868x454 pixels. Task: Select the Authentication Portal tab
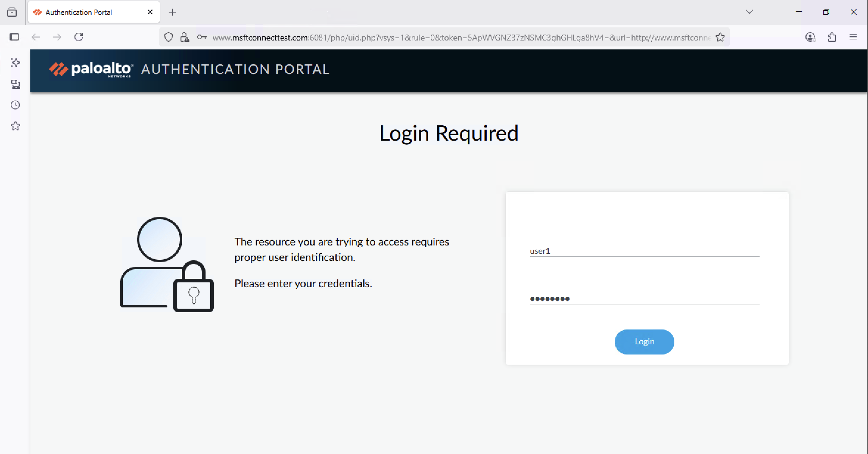(x=88, y=13)
